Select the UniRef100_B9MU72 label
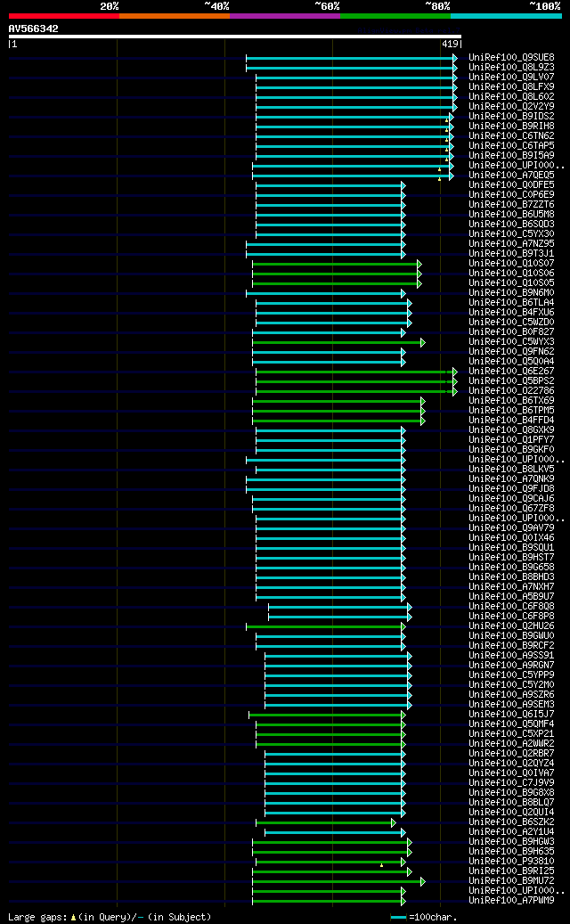570x924 pixels. click(511, 881)
